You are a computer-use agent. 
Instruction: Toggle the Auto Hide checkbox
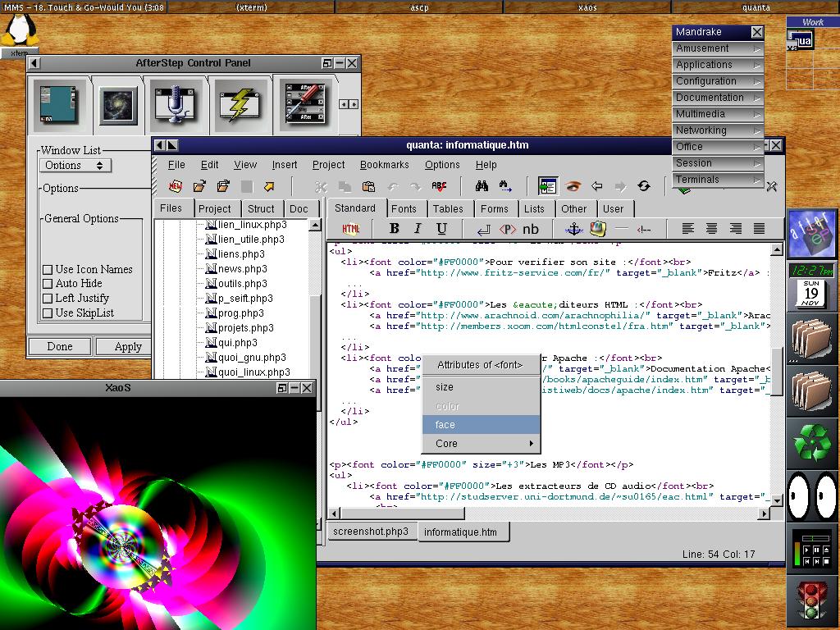pyautogui.click(x=48, y=284)
